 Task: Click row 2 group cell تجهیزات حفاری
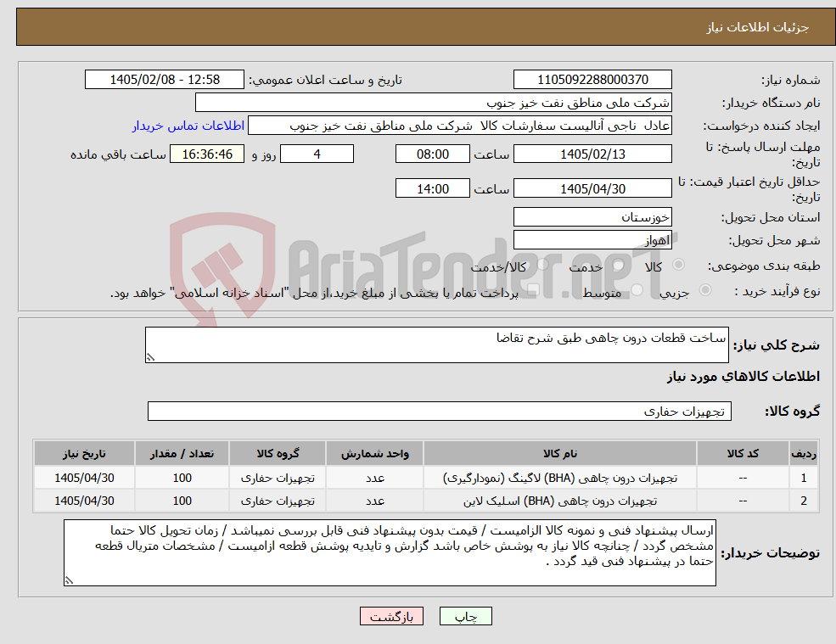point(278,501)
